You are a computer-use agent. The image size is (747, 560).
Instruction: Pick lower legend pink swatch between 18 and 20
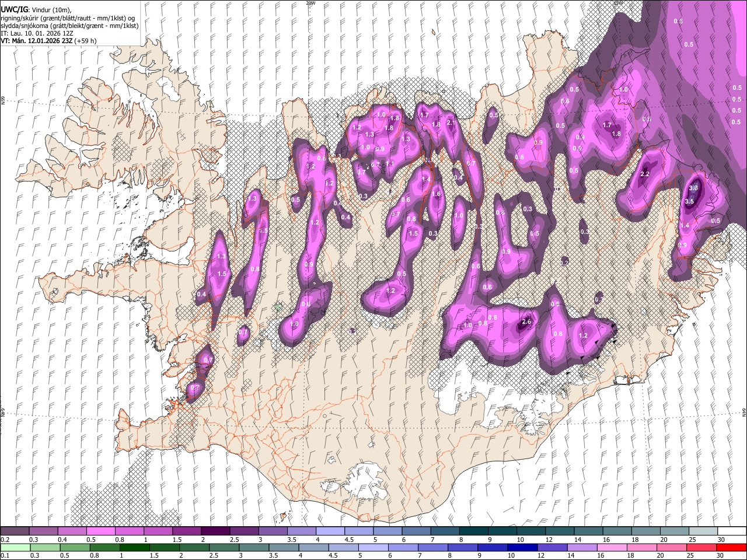pyautogui.click(x=642, y=547)
